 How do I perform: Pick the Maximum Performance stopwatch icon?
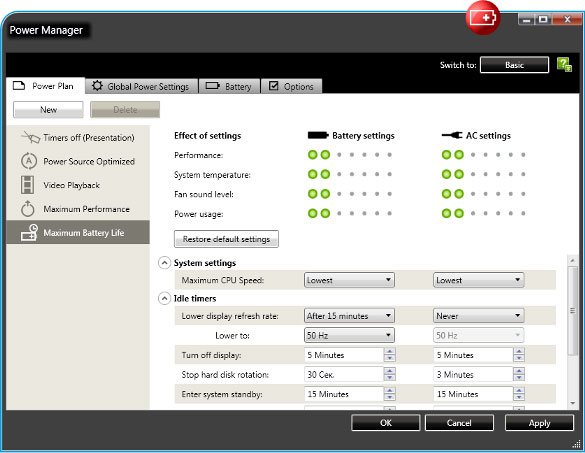click(28, 209)
